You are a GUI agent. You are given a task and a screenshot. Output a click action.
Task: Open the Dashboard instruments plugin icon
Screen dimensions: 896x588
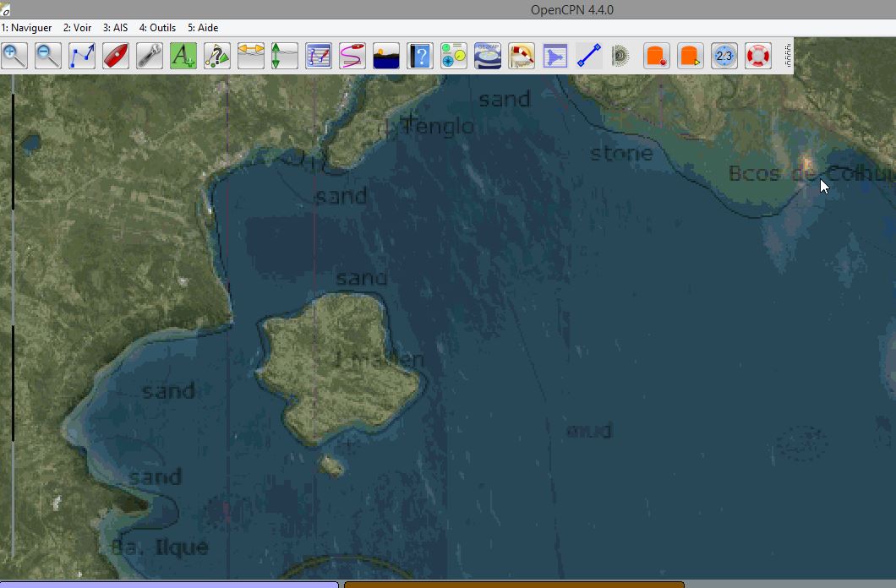pos(454,56)
